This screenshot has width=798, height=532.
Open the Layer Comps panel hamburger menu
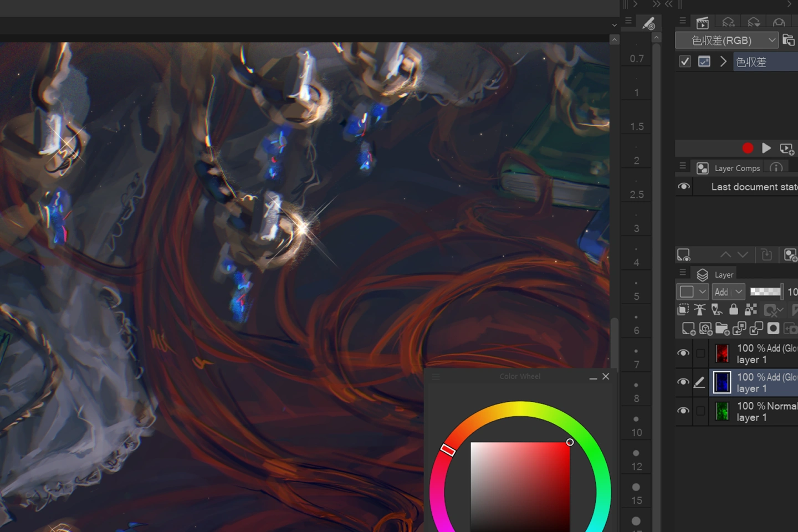point(683,166)
